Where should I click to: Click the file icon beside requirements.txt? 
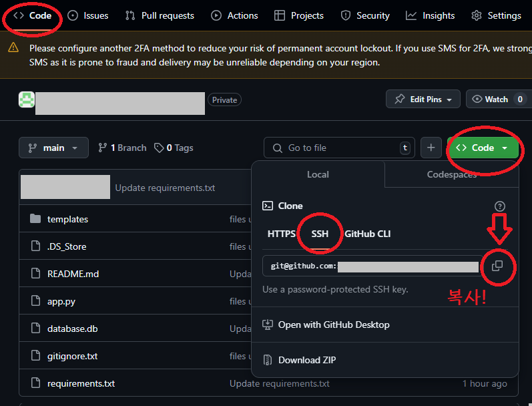click(x=35, y=383)
